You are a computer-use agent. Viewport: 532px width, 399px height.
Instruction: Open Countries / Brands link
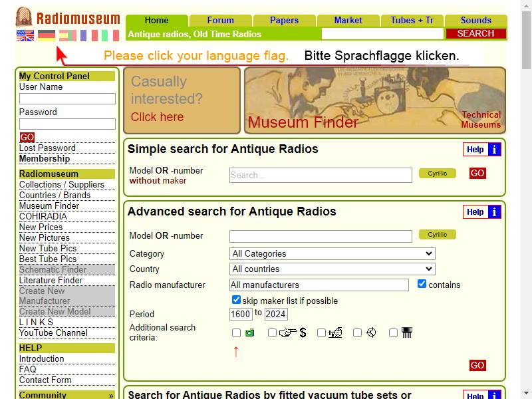click(x=55, y=195)
